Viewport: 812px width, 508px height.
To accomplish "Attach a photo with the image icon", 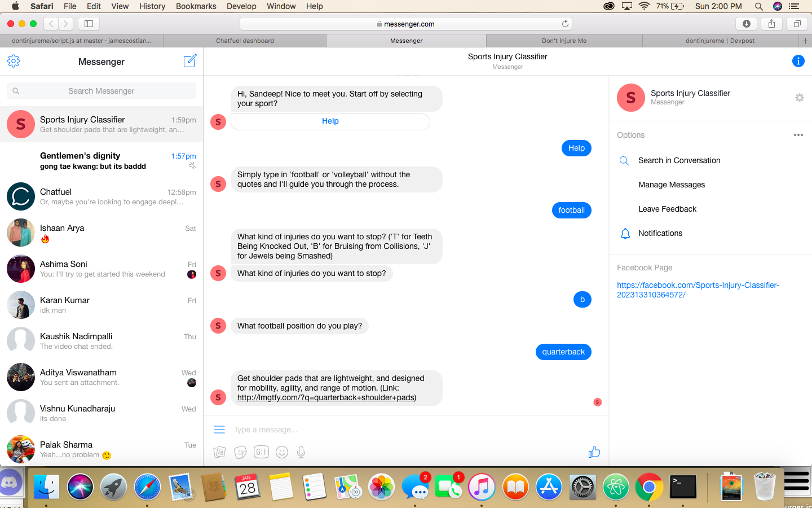I will [x=219, y=452].
